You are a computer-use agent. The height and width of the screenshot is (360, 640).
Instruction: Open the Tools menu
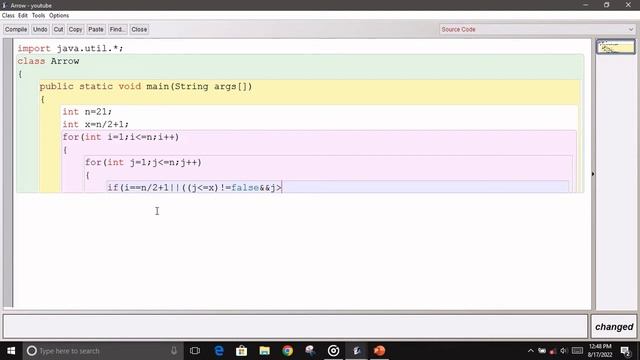click(38, 16)
